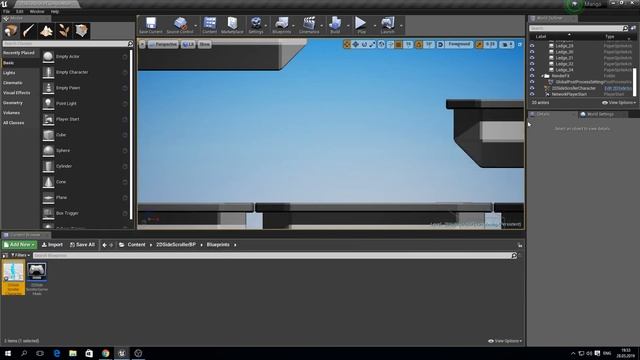
Task: Click the Build toolbar icon
Action: (335, 25)
